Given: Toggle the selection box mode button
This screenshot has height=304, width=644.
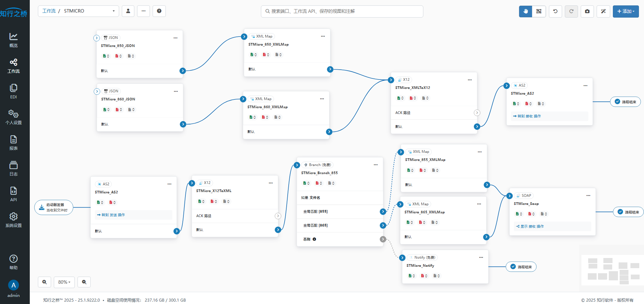Looking at the screenshot, I should click(x=539, y=11).
